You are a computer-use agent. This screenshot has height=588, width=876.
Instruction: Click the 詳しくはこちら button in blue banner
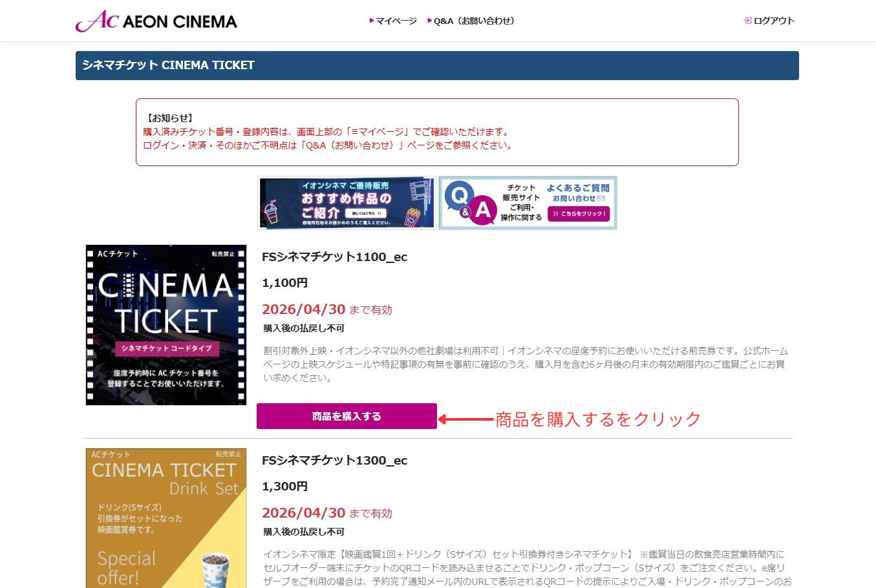(365, 213)
